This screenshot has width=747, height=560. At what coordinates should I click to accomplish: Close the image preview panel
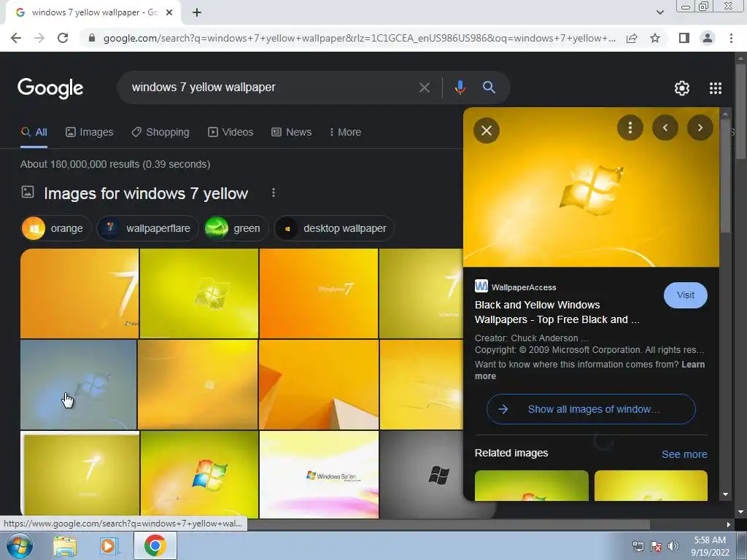487,131
